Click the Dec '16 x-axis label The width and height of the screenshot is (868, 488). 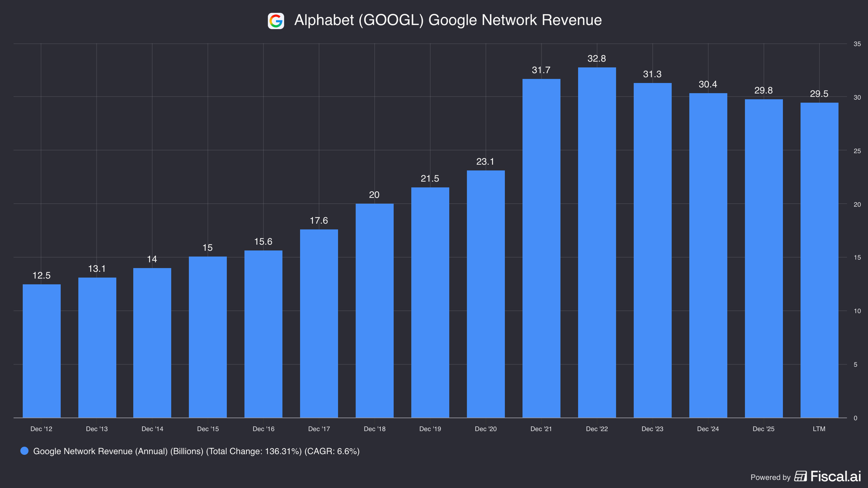264,429
